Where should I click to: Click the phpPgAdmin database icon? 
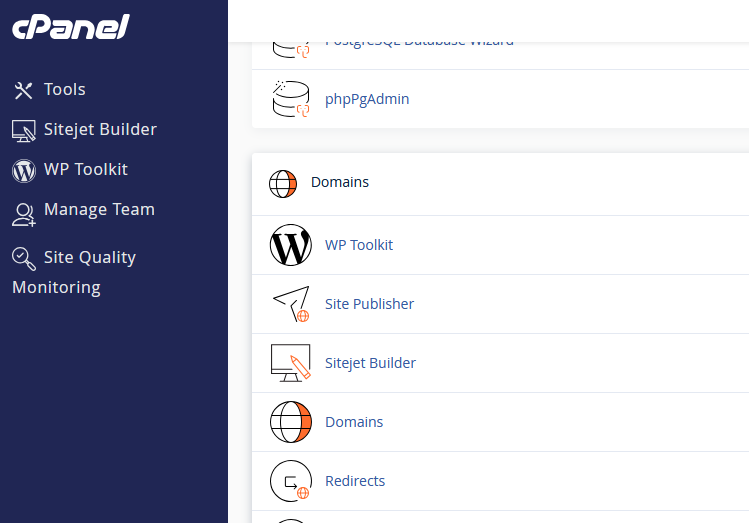(291, 99)
